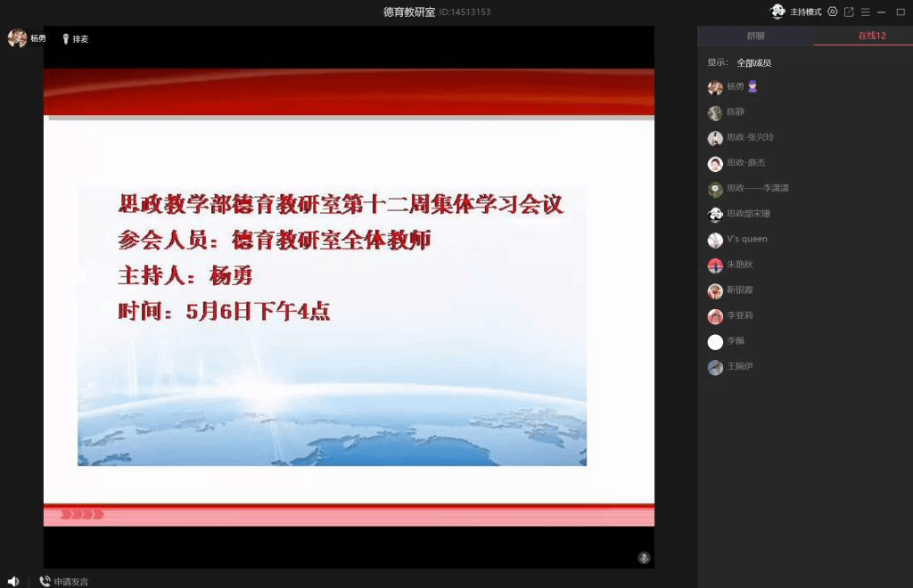Minimize the 德育教研室 window
Viewport: 913px width, 588px height.
pyautogui.click(x=880, y=12)
